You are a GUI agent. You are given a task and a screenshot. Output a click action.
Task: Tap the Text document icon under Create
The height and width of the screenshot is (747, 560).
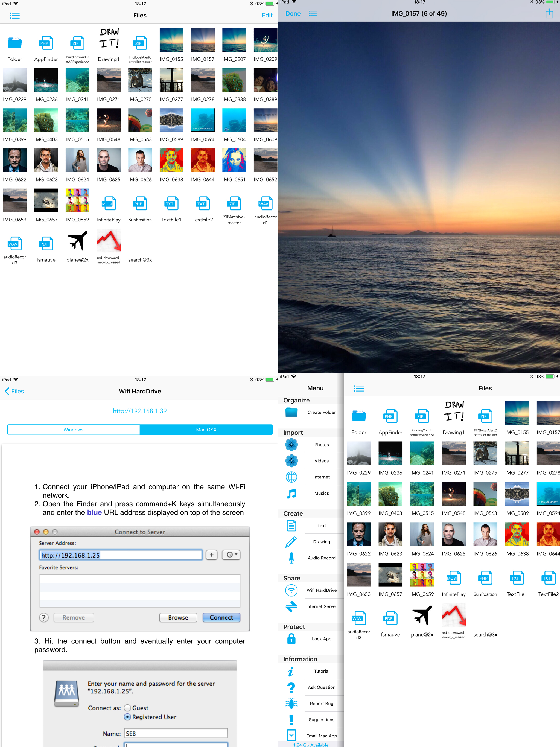[291, 526]
